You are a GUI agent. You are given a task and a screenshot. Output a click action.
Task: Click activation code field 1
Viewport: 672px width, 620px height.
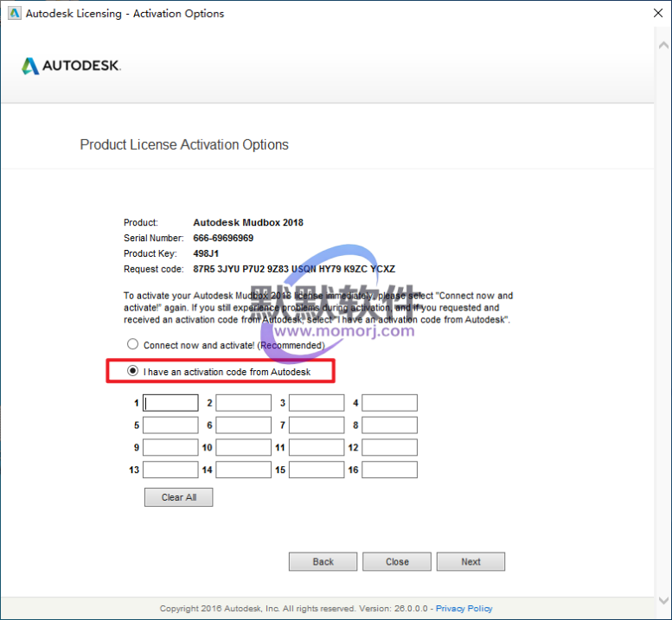tap(170, 403)
